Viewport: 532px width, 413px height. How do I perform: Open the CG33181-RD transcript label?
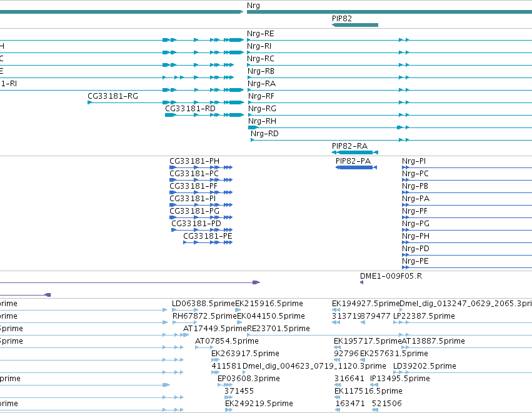click(x=190, y=109)
